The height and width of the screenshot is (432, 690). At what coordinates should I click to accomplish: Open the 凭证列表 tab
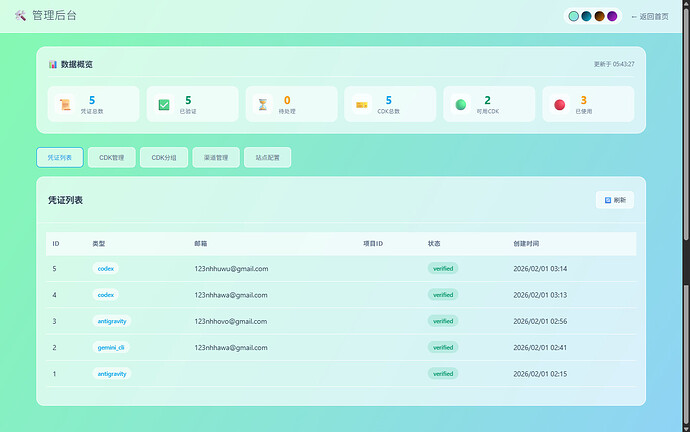tap(60, 157)
